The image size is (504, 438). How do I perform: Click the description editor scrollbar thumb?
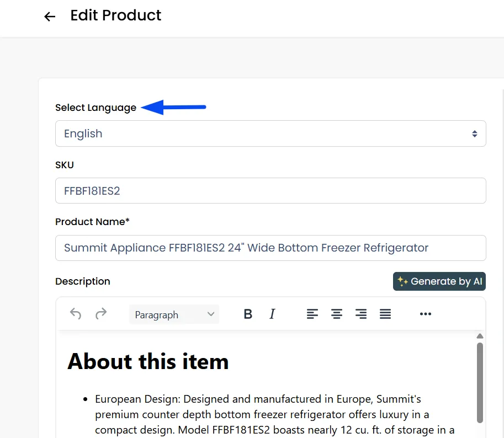point(480,383)
